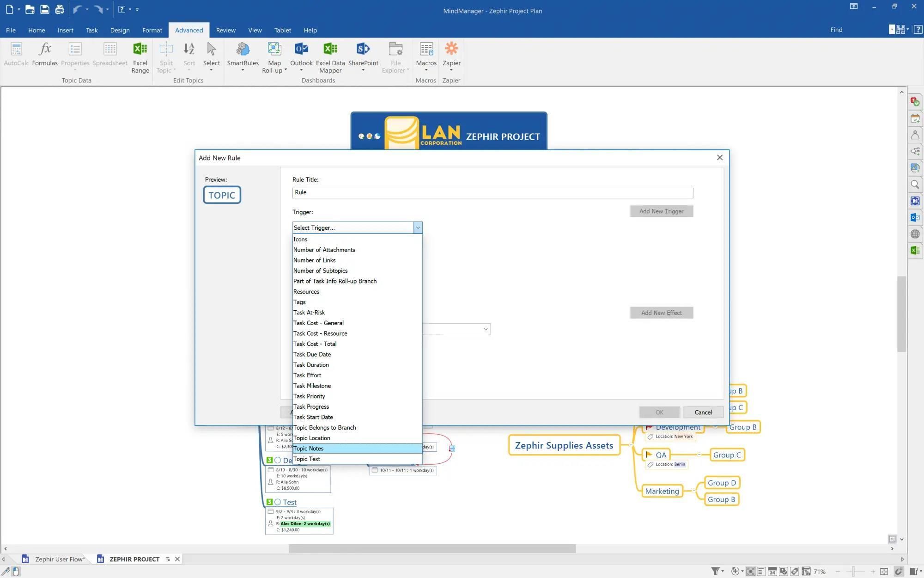Launch the Zapier integration tool
The width and height of the screenshot is (924, 578).
pos(451,55)
